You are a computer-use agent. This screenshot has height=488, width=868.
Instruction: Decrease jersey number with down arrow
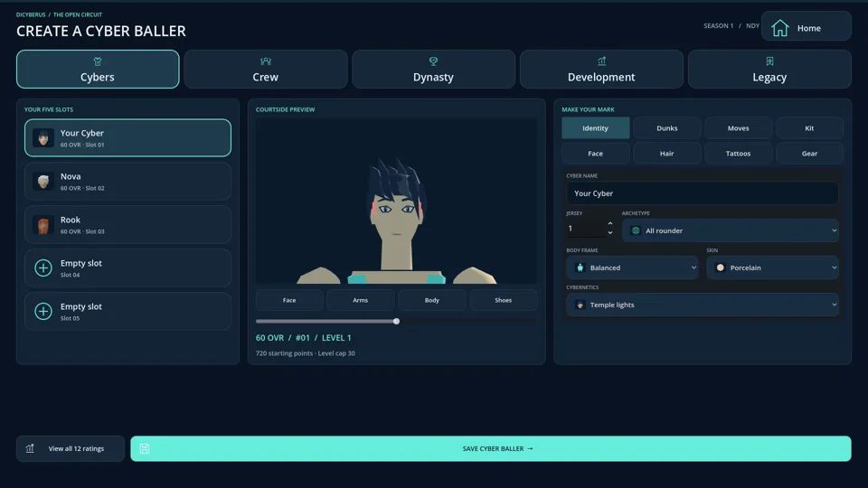610,232
